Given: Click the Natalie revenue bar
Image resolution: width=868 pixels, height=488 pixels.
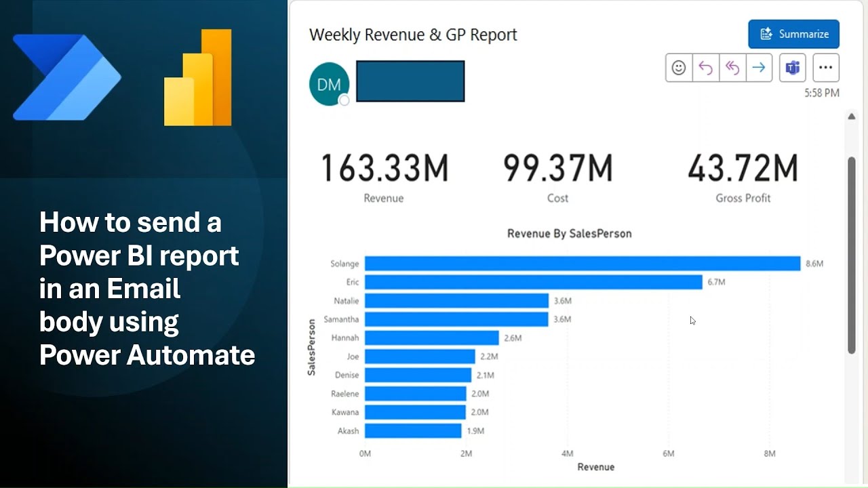Looking at the screenshot, I should click(x=456, y=300).
